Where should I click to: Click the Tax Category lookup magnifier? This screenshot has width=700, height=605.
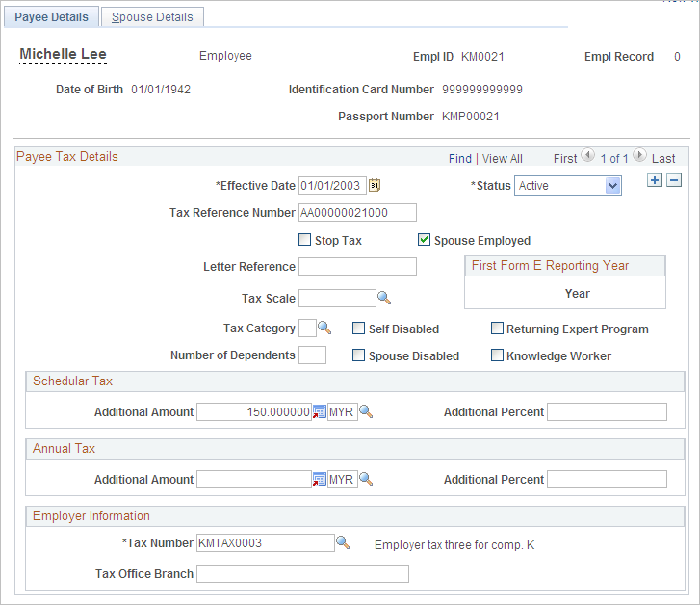tap(324, 328)
